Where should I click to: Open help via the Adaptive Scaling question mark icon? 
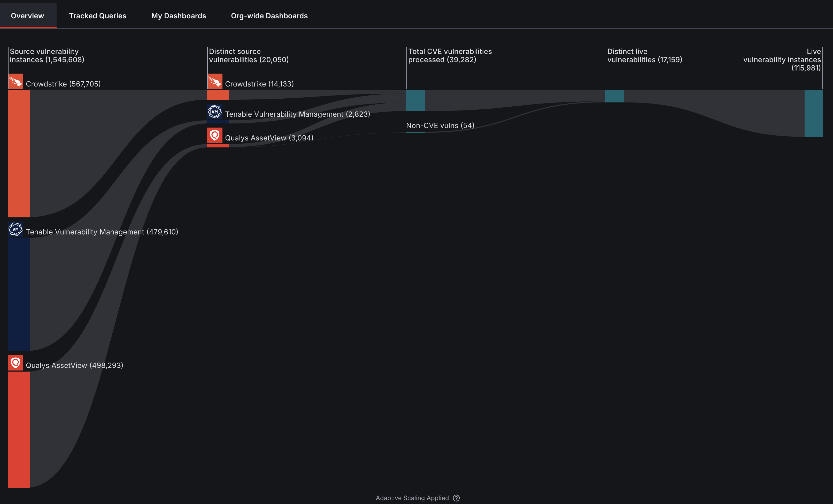pos(456,498)
